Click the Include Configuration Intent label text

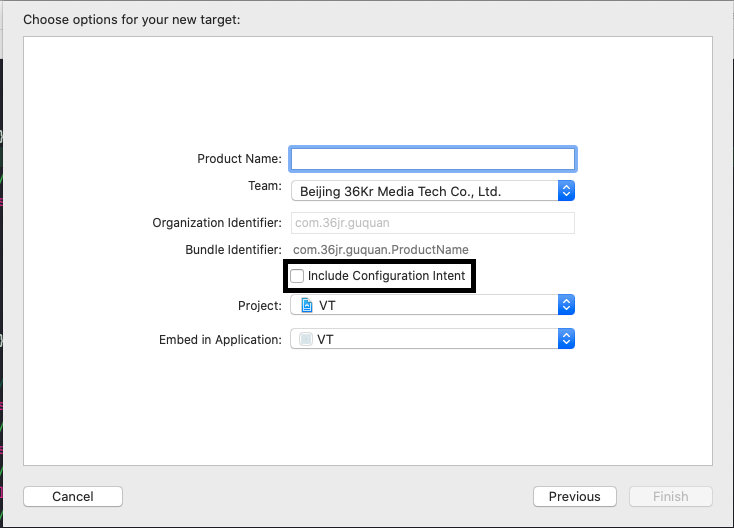(386, 276)
